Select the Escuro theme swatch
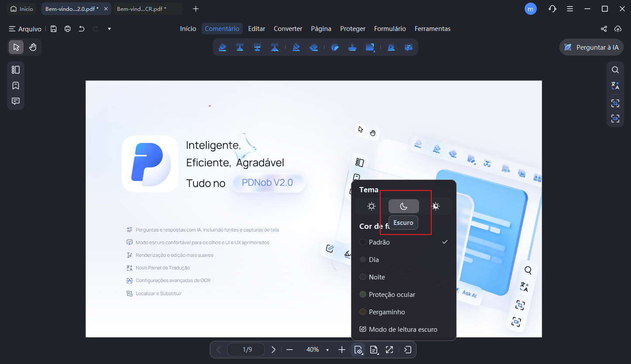This screenshot has height=364, width=631. click(403, 206)
